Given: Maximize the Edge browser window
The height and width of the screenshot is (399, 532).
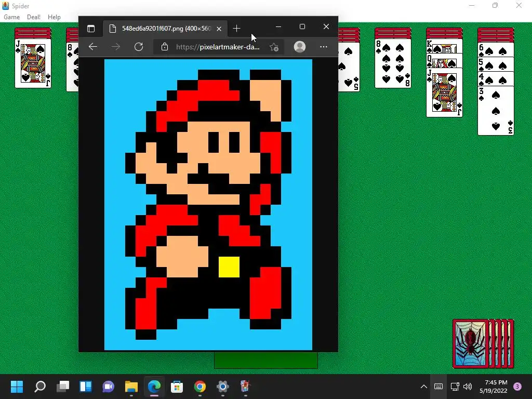Looking at the screenshot, I should (x=302, y=26).
